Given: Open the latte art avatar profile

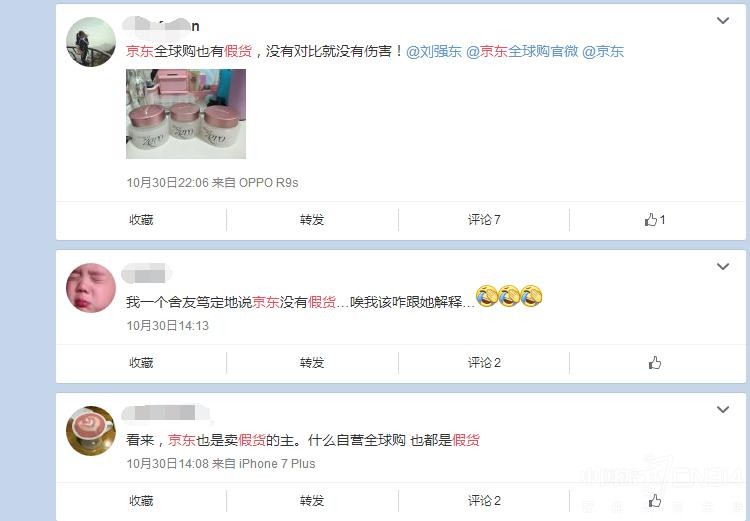Looking at the screenshot, I should click(91, 431).
